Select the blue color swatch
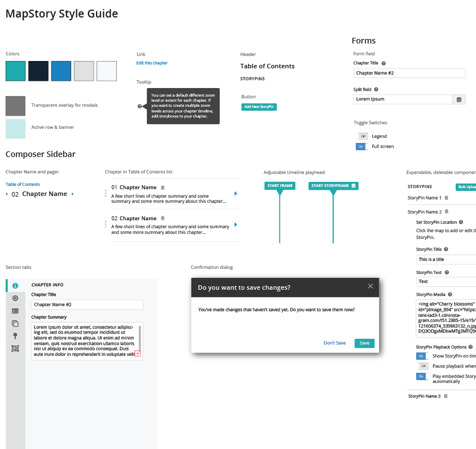 [x=61, y=71]
